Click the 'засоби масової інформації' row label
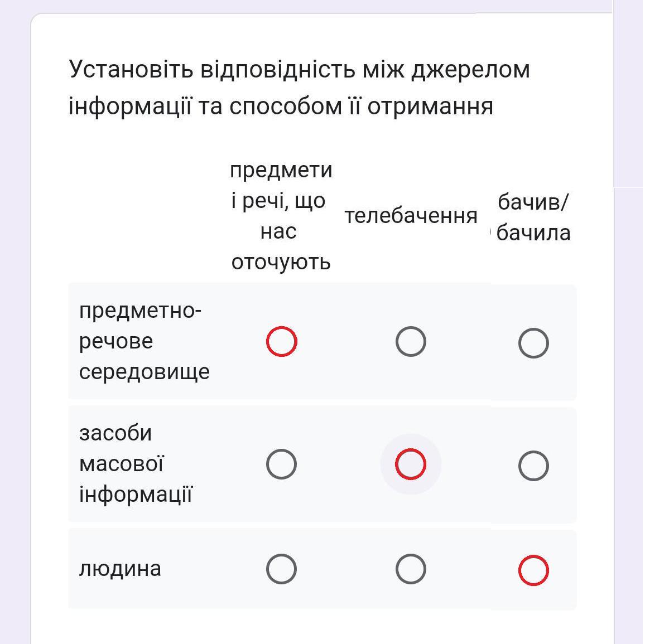645x644 pixels. tap(136, 464)
